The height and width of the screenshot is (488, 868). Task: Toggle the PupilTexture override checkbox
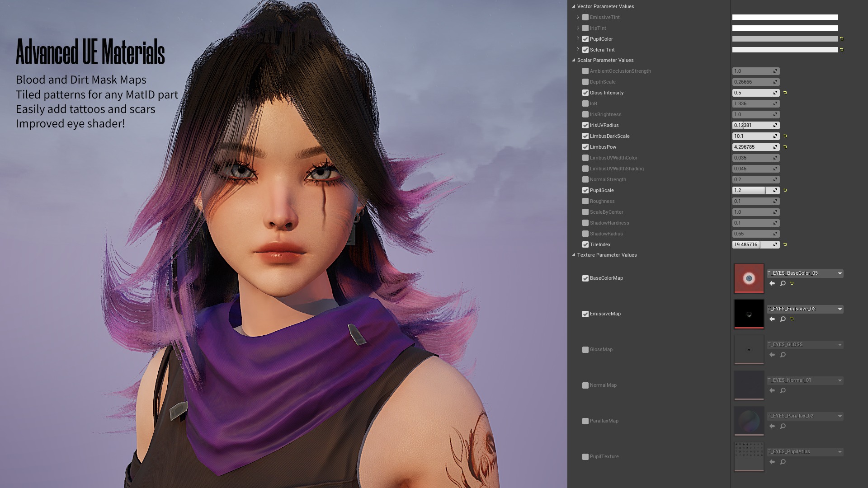pos(585,457)
